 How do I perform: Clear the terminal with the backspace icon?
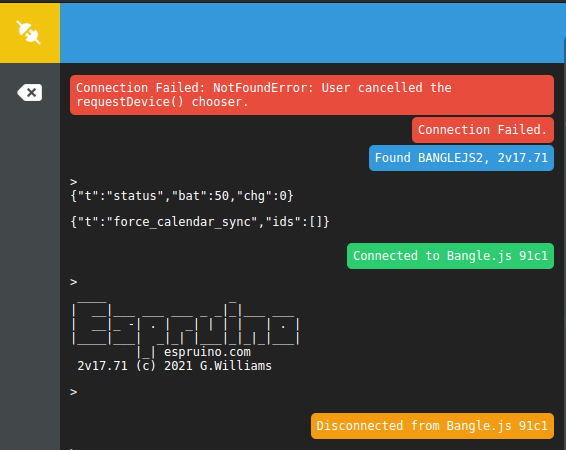click(30, 93)
